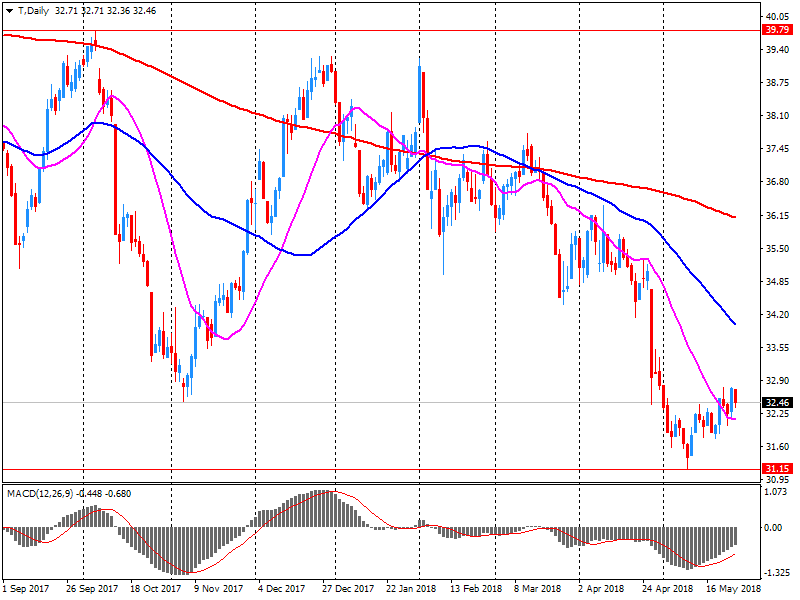Screen dimensions: 800x600
Task: Click the 36.15 price axis value
Action: coord(778,216)
